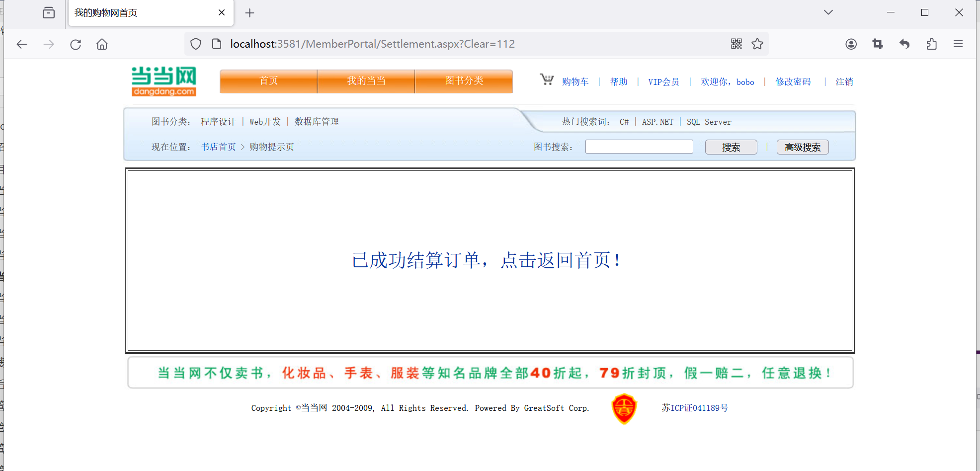Reload the current page
Image resolution: width=980 pixels, height=471 pixels.
(76, 44)
